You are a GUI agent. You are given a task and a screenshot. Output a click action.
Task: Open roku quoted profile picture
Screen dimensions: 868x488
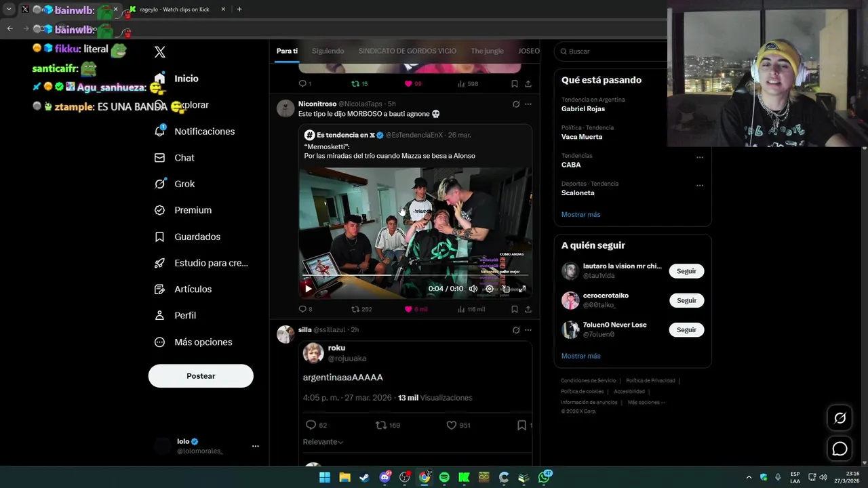tap(313, 353)
